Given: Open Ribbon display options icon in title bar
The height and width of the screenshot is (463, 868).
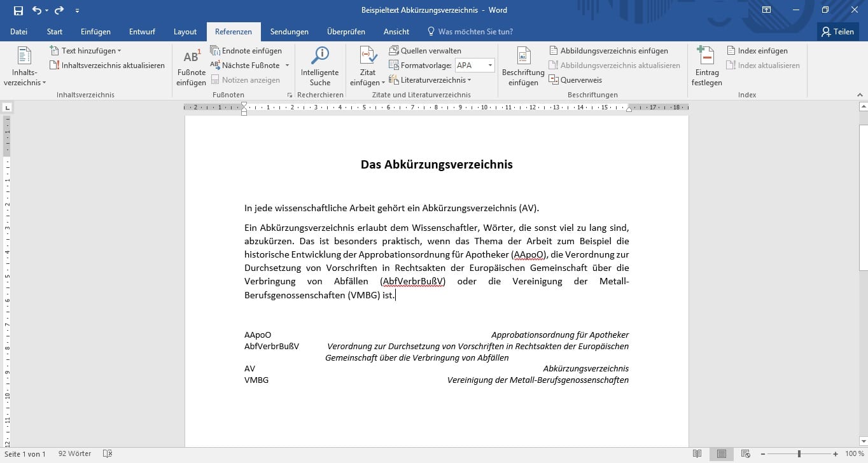Looking at the screenshot, I should click(x=766, y=10).
